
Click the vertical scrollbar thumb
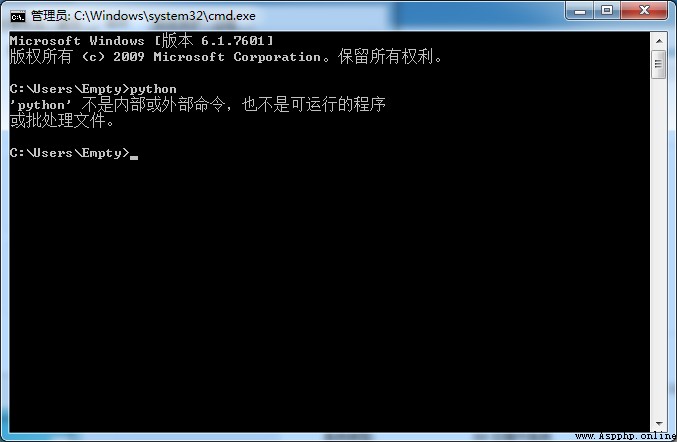click(x=659, y=64)
